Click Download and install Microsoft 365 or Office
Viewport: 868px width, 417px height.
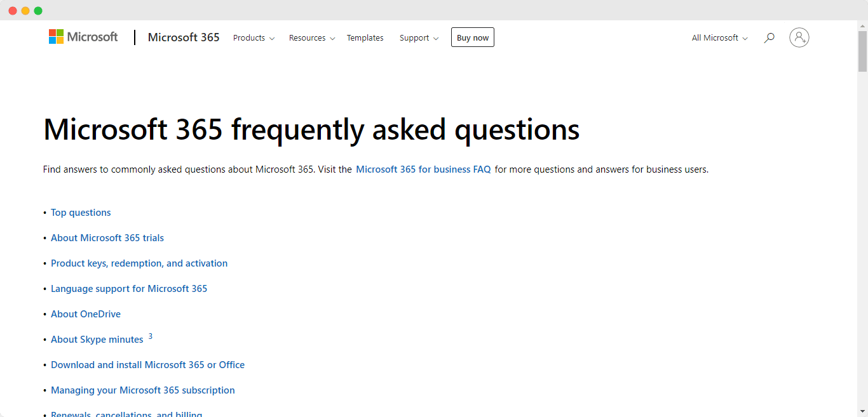coord(147,364)
